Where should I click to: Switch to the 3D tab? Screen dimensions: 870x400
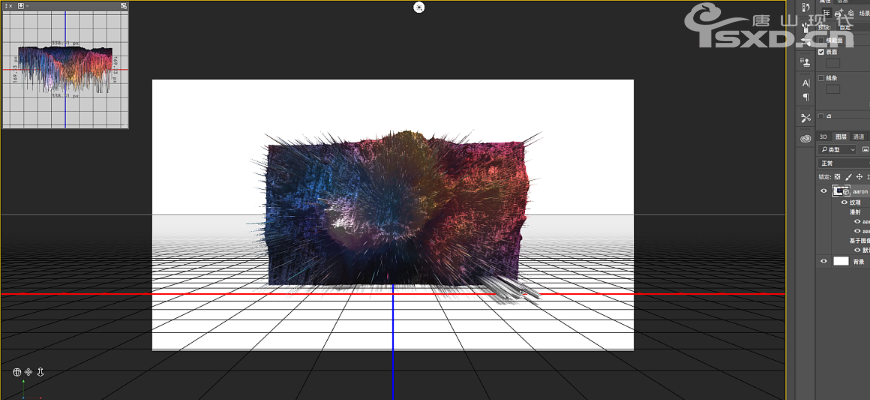(x=823, y=136)
